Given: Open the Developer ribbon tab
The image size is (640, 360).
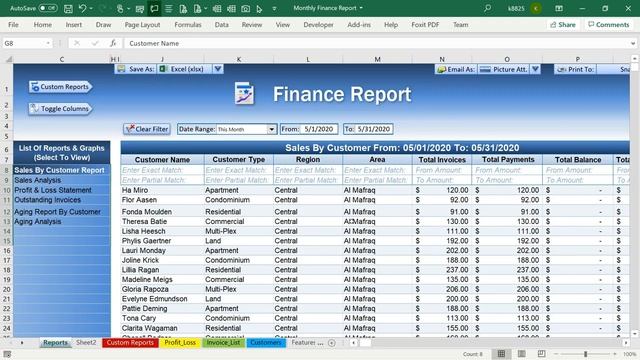Looking at the screenshot, I should (x=318, y=25).
